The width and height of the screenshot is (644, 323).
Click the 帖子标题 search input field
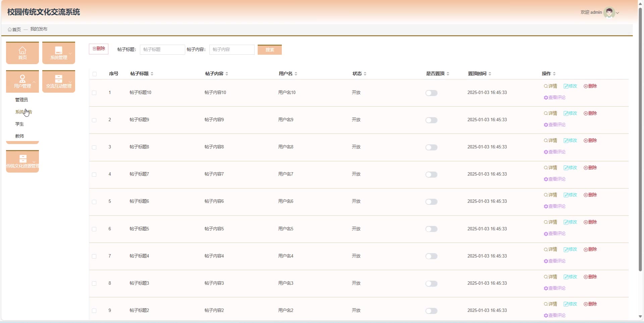162,50
